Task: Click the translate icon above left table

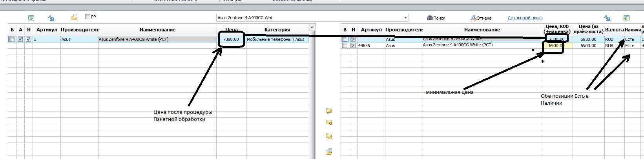Action: pos(51,18)
